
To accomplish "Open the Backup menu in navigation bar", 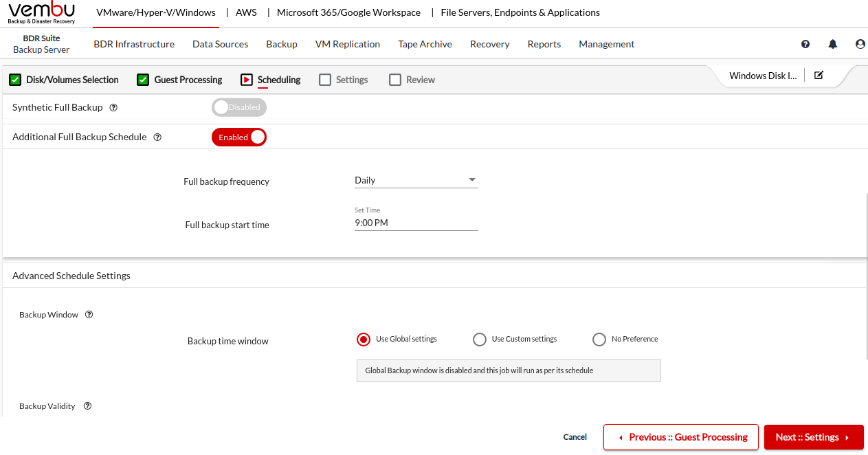I will click(x=282, y=44).
